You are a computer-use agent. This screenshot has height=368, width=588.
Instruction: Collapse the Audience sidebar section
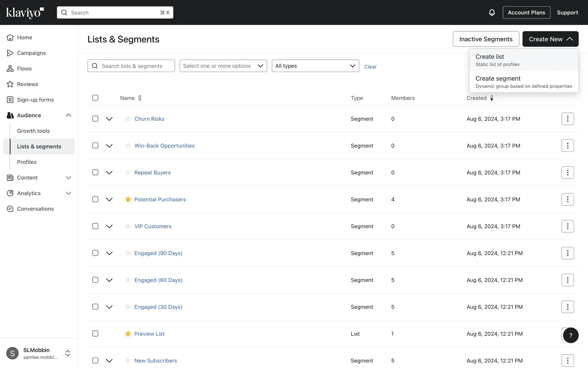coord(68,115)
